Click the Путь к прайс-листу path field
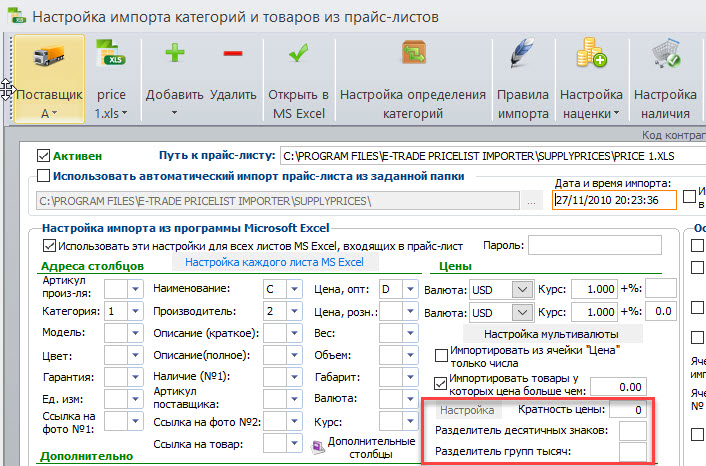706x466 pixels. click(493, 156)
